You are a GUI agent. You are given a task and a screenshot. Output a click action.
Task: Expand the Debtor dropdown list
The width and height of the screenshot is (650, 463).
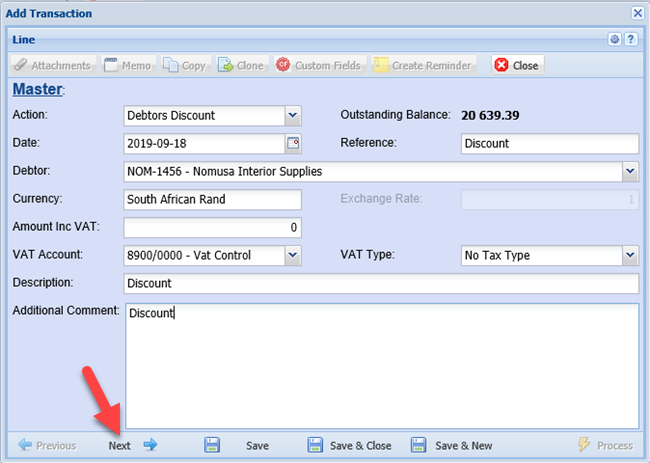pyautogui.click(x=630, y=172)
